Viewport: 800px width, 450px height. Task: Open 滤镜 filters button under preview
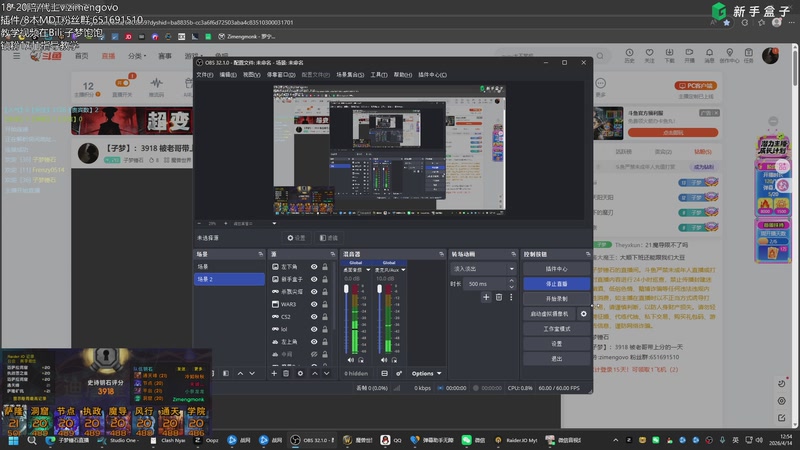point(329,238)
